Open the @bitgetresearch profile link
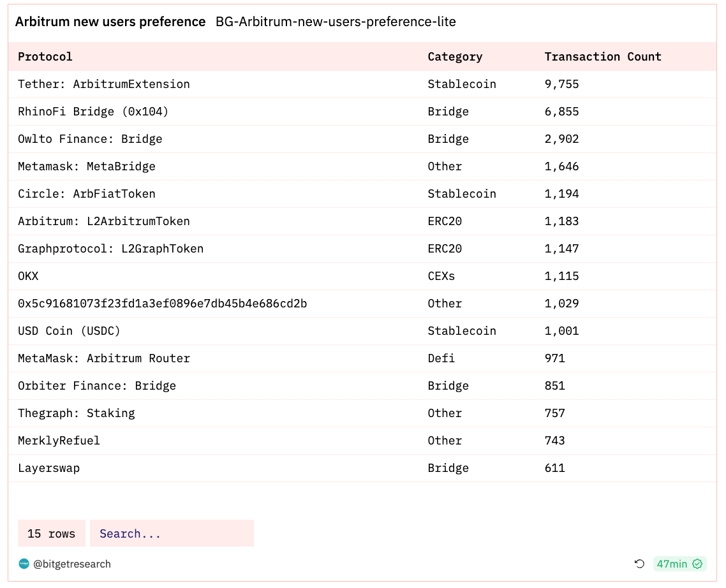The image size is (726, 588). click(72, 564)
